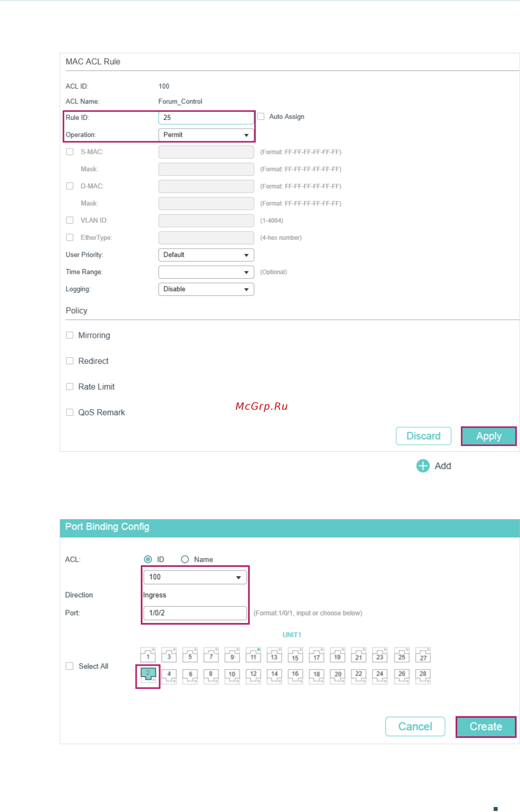Tick the Mirroring policy checkbox

click(x=70, y=335)
